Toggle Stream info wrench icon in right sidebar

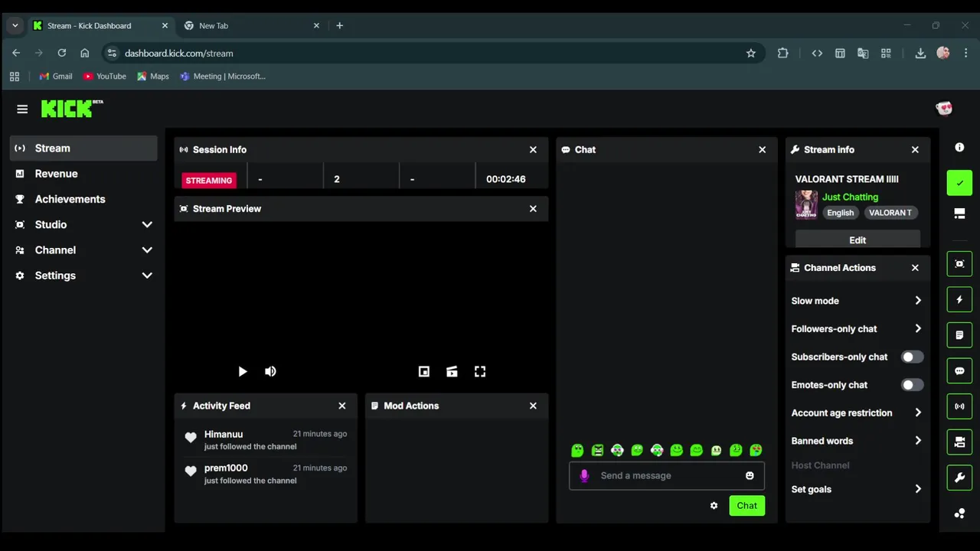coord(959,478)
